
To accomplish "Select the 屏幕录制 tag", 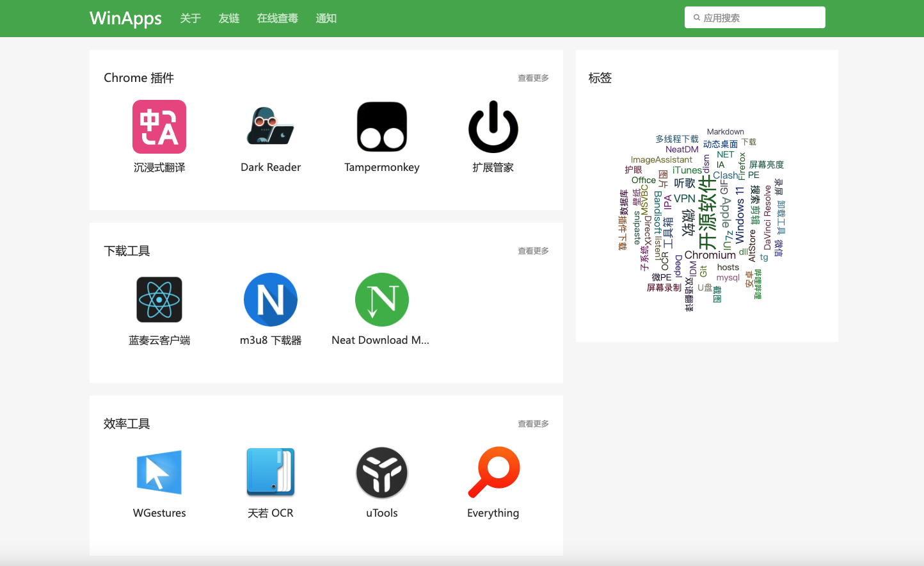I will point(664,287).
